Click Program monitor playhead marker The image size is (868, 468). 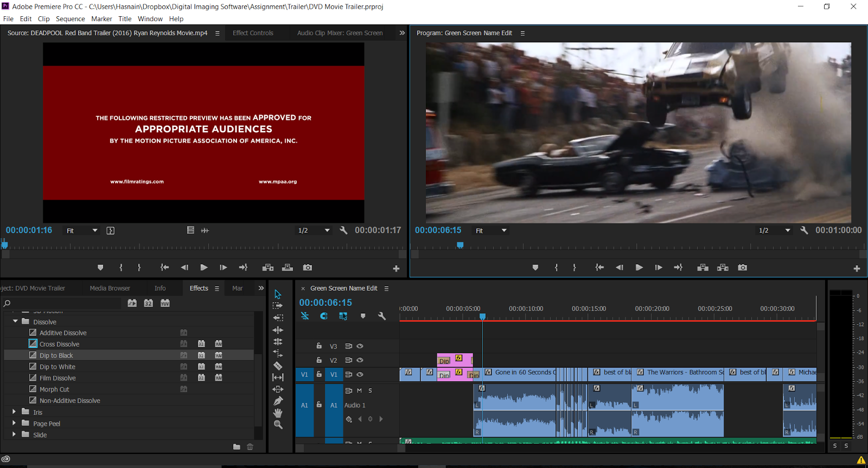[x=460, y=245]
